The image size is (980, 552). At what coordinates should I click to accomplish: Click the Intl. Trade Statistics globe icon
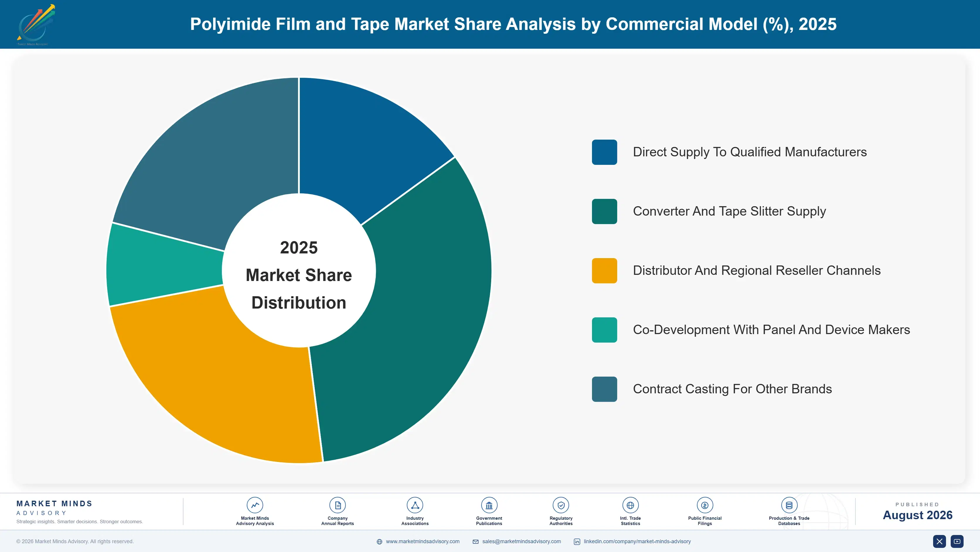[630, 505]
